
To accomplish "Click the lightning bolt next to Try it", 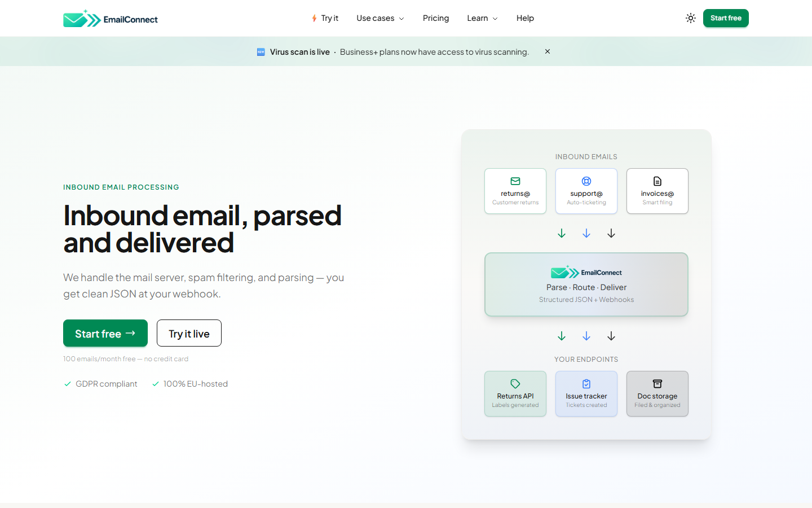I will 314,17.
